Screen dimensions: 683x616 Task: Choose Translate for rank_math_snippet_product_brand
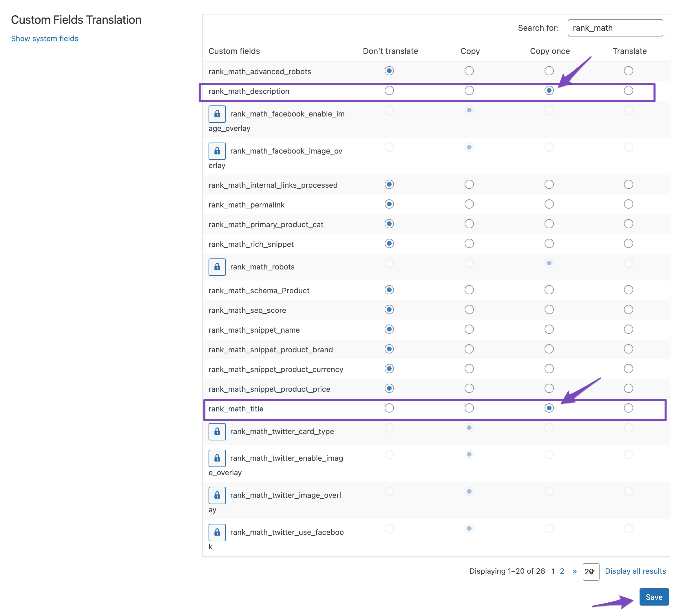(x=628, y=349)
